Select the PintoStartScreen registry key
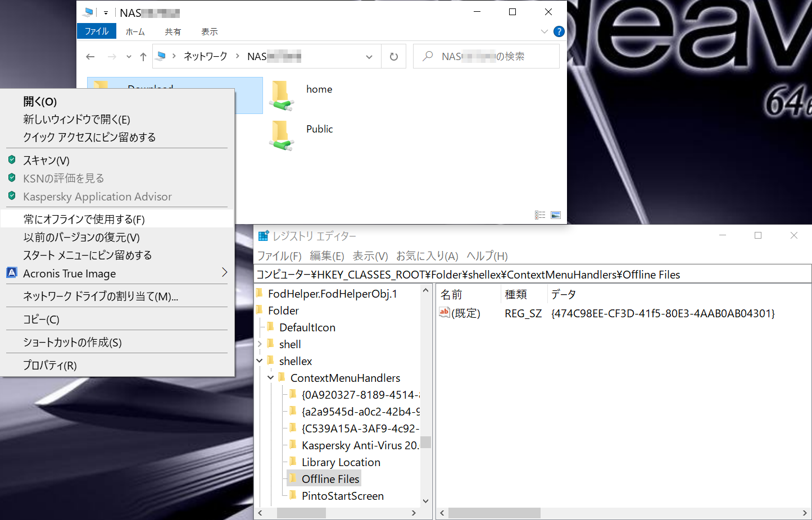The height and width of the screenshot is (520, 812). (343, 496)
